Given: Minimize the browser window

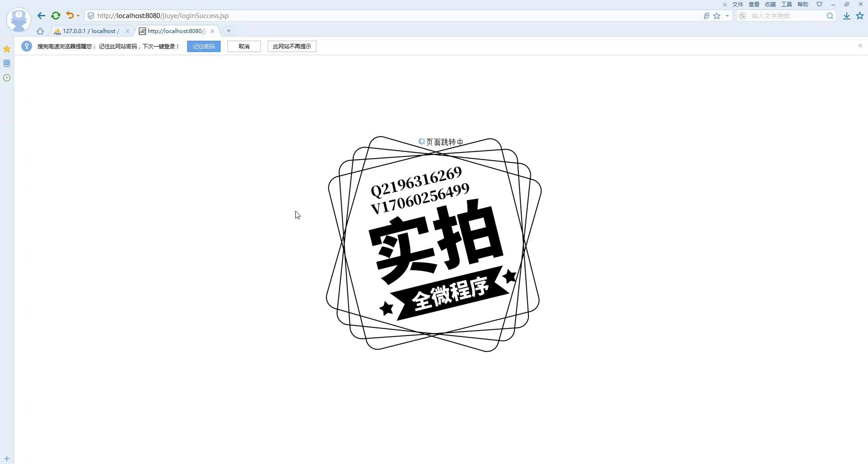Looking at the screenshot, I should coord(833,5).
